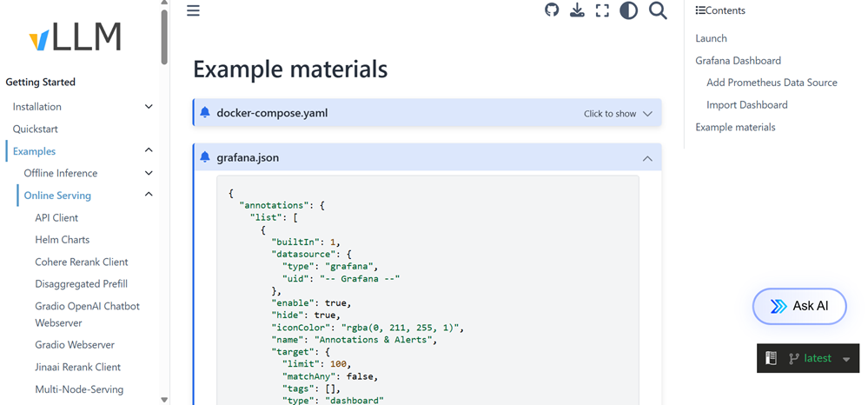Toggle light/dark theme
Viewport: 868px width, 405px height.
click(x=628, y=10)
